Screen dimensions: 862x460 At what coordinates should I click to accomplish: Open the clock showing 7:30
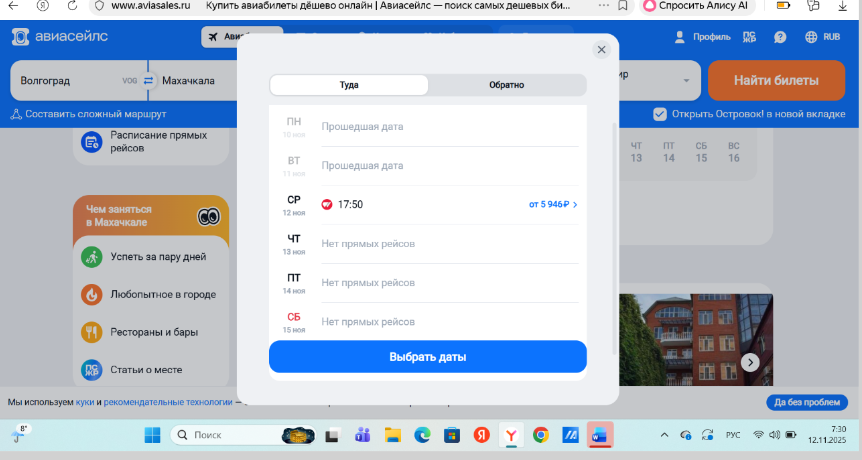coord(827,435)
